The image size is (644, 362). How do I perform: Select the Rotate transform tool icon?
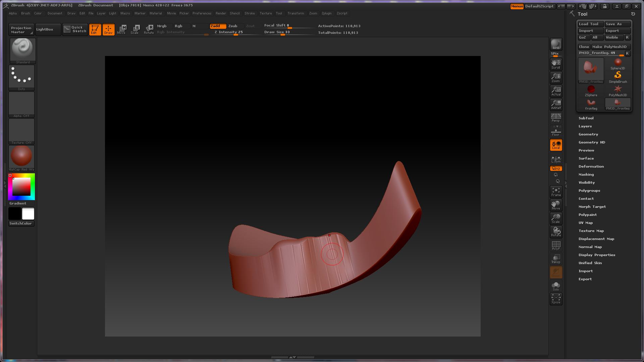click(149, 29)
